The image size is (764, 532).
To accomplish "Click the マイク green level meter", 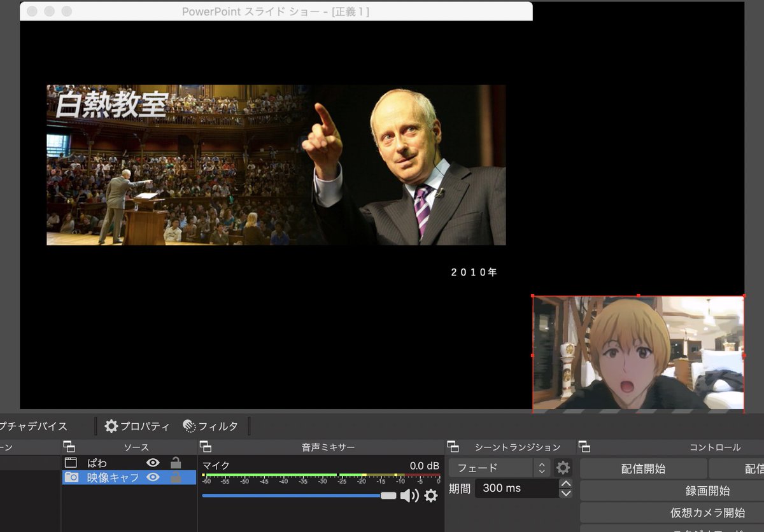I will pyautogui.click(x=321, y=475).
